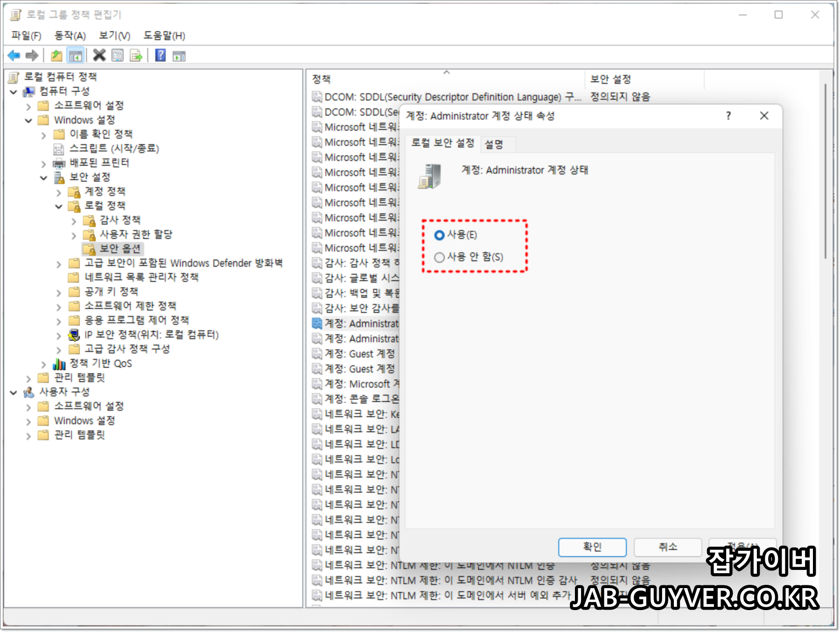Click the Show/Hide action pane icon

pos(179,56)
